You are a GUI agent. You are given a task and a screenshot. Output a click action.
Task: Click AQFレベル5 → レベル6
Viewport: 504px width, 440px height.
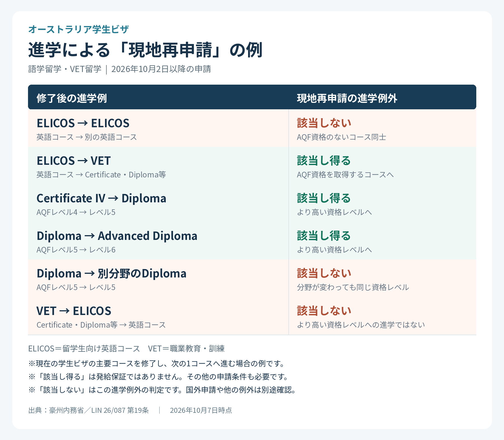(76, 250)
